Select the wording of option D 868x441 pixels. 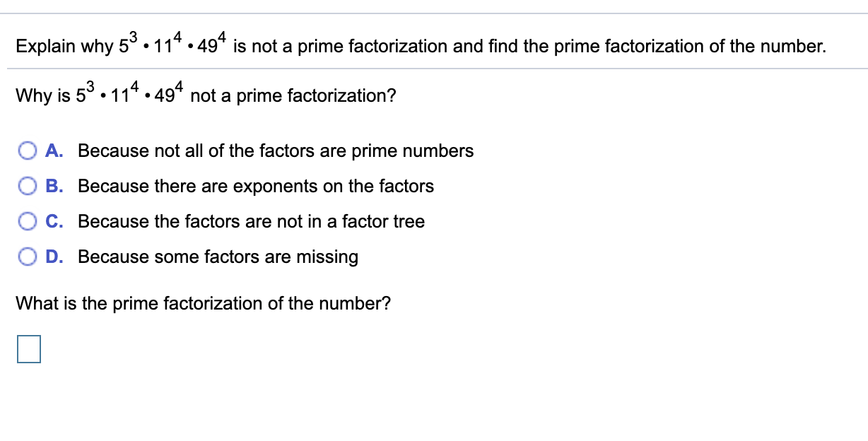click(x=218, y=257)
